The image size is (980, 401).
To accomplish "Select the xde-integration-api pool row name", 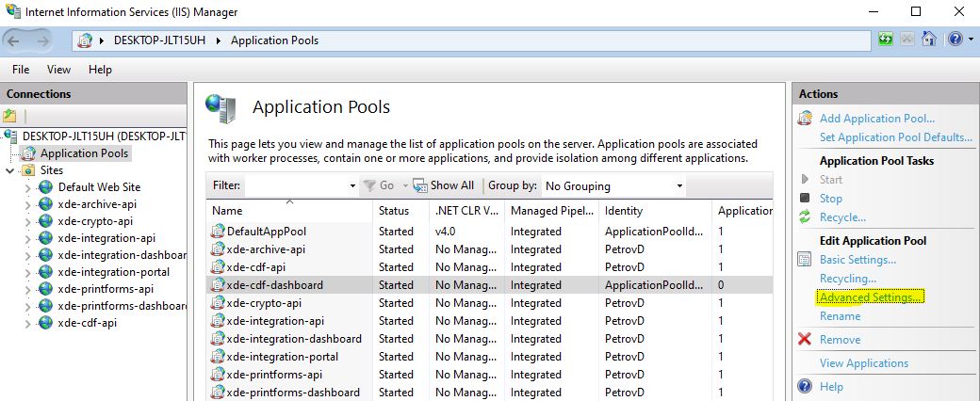I will point(275,321).
